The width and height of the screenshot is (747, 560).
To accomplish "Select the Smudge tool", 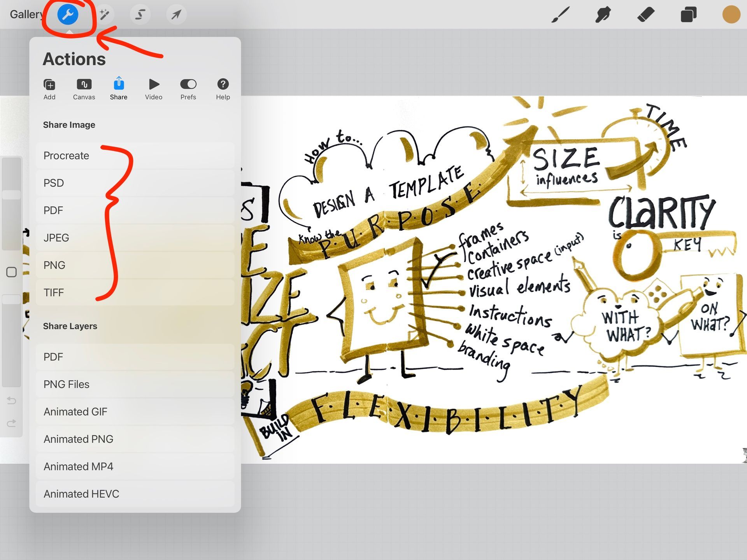I will point(603,15).
